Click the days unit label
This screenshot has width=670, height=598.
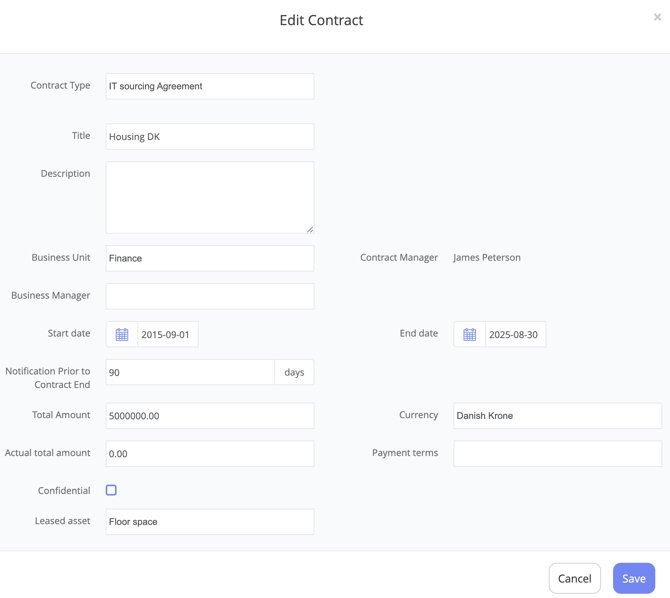coord(294,372)
